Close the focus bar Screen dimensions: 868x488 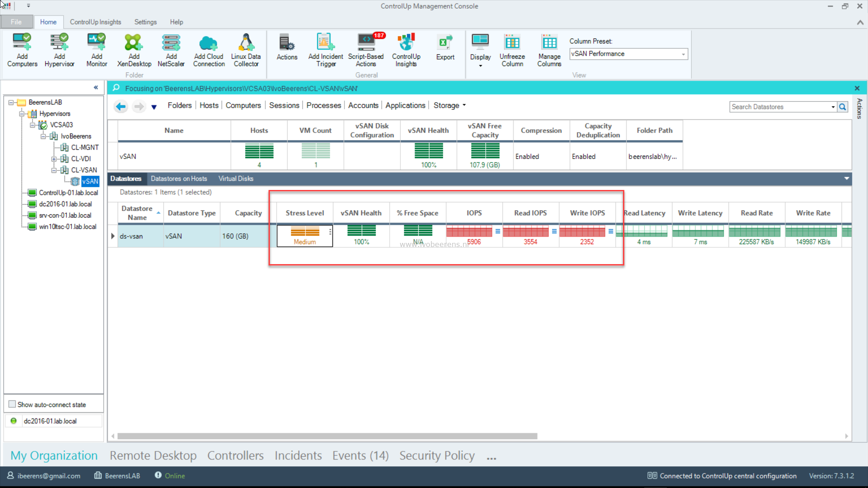857,88
